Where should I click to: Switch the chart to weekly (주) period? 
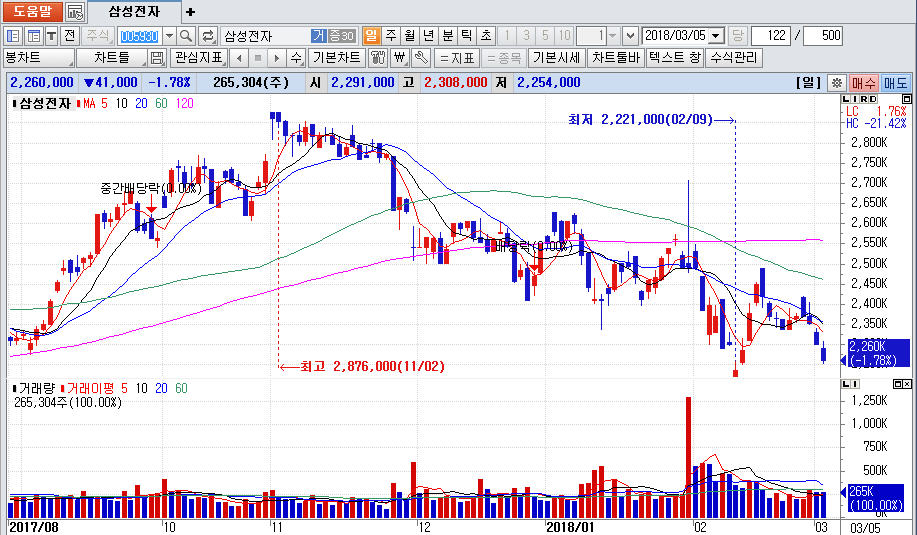coord(390,36)
